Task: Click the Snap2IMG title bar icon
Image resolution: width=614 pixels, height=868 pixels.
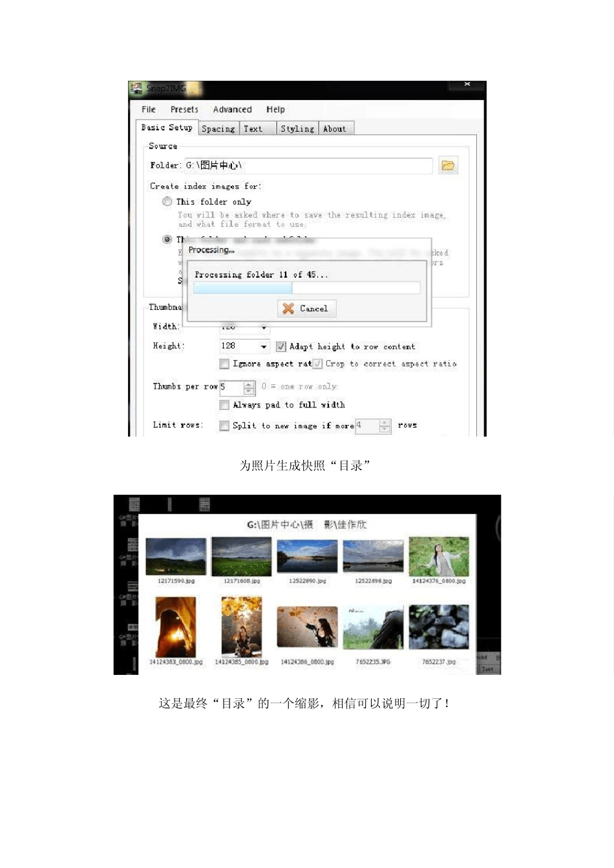Action: (x=136, y=88)
